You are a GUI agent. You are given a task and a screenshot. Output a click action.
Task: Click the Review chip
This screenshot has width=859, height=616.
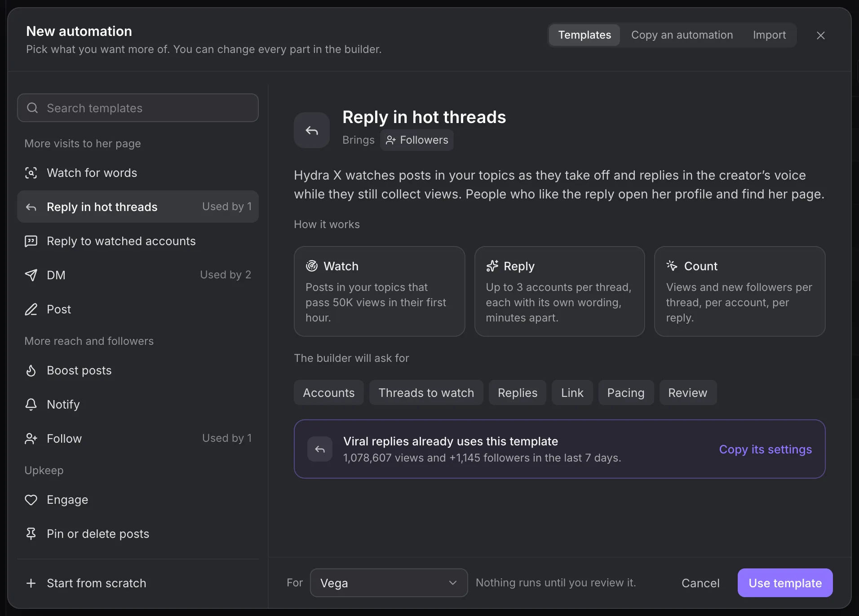pyautogui.click(x=688, y=392)
